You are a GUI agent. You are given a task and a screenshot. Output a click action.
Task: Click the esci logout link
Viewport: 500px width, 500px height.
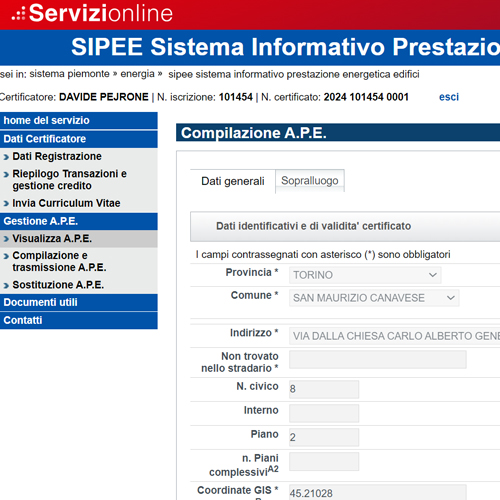[449, 97]
